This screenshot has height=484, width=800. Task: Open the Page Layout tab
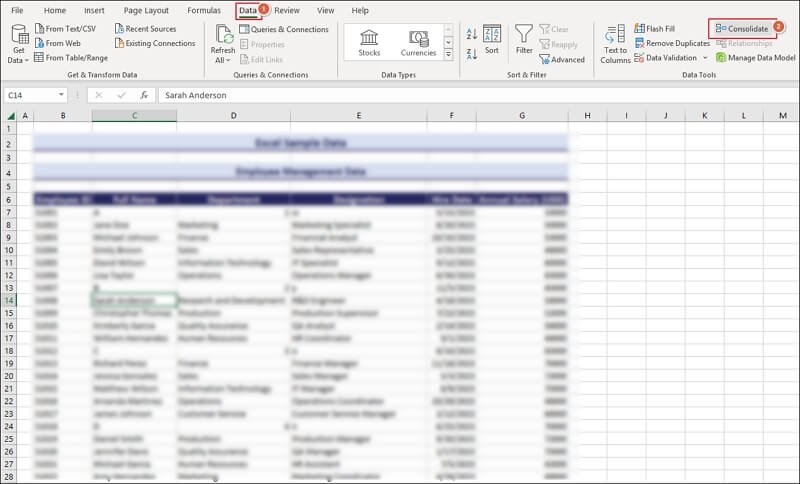[x=146, y=10]
